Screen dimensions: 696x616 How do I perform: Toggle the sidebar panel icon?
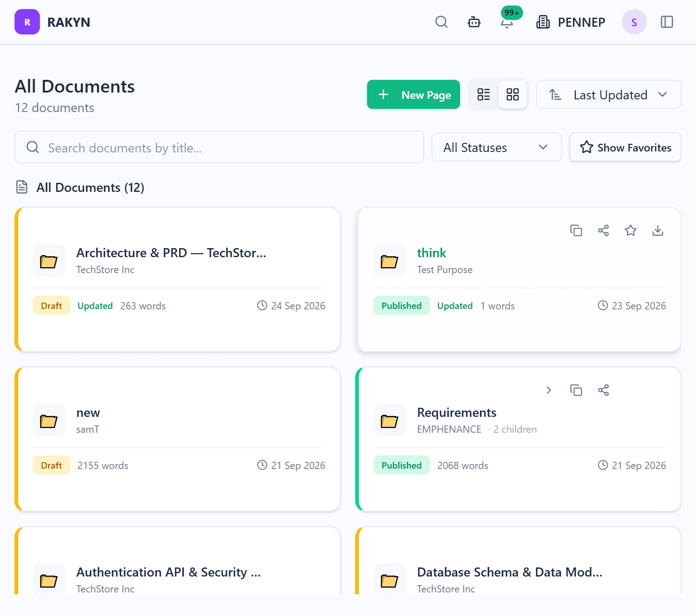click(667, 22)
